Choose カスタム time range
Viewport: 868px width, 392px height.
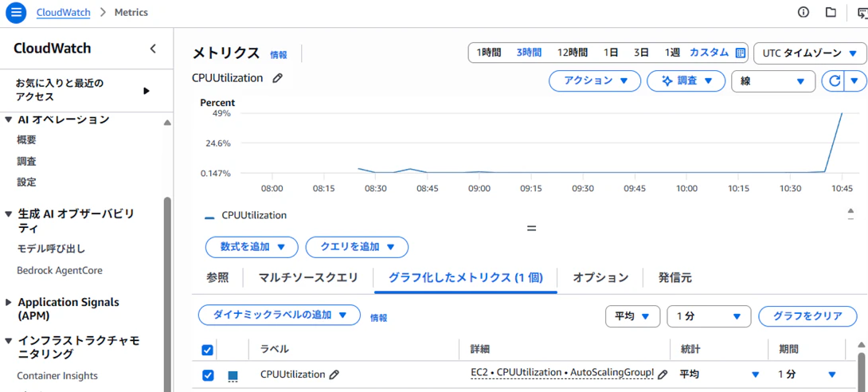click(x=709, y=53)
